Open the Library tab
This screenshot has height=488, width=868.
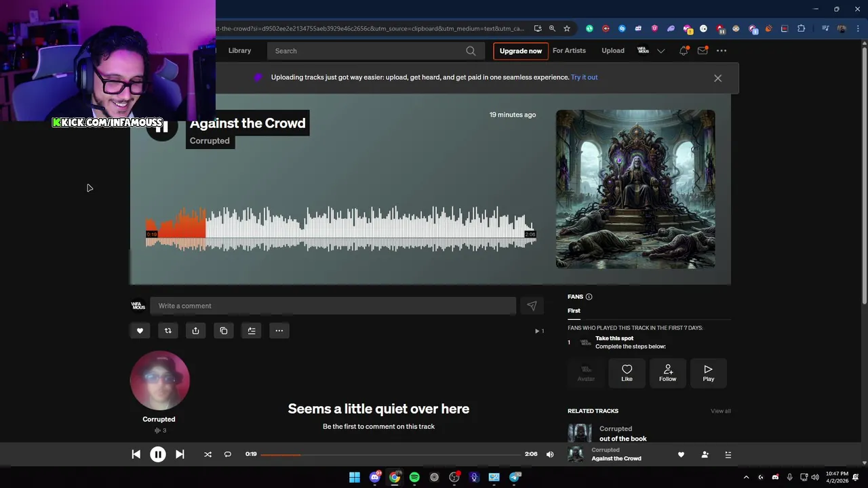239,51
